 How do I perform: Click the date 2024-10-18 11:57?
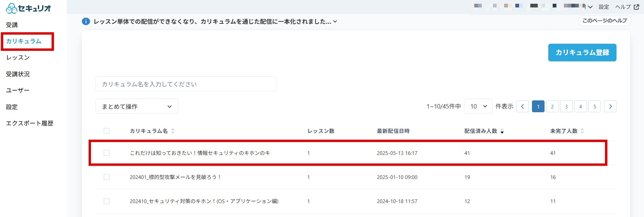click(x=397, y=201)
